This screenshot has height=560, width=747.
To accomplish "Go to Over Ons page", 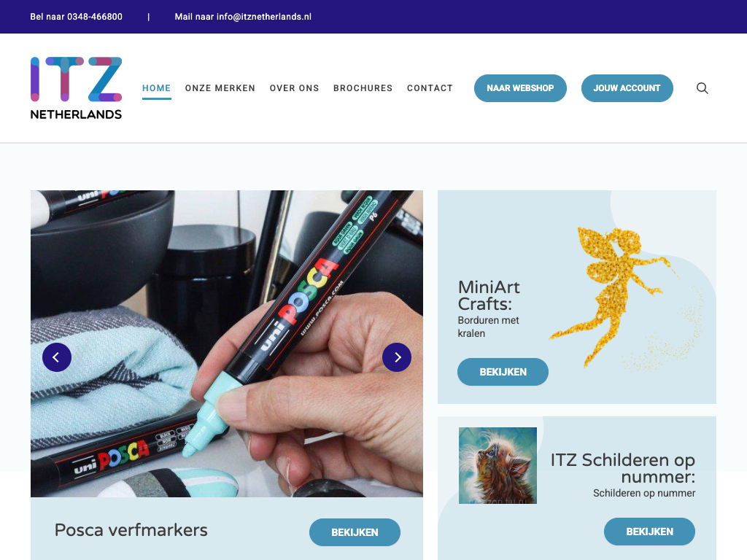I will [x=295, y=88].
